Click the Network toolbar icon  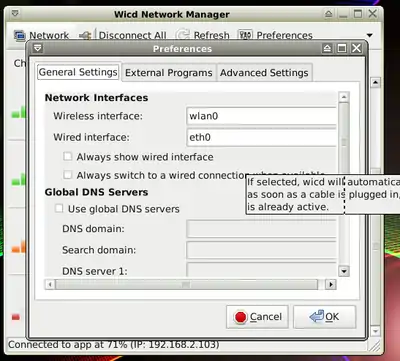[x=20, y=35]
